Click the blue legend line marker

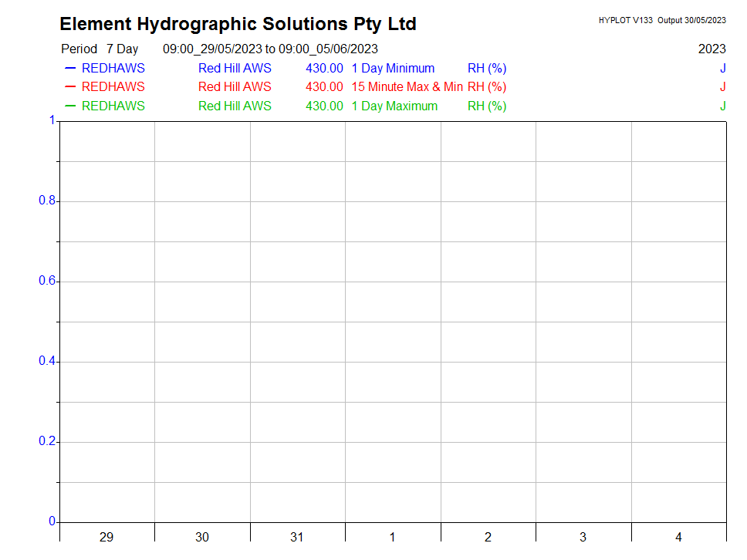(69, 69)
